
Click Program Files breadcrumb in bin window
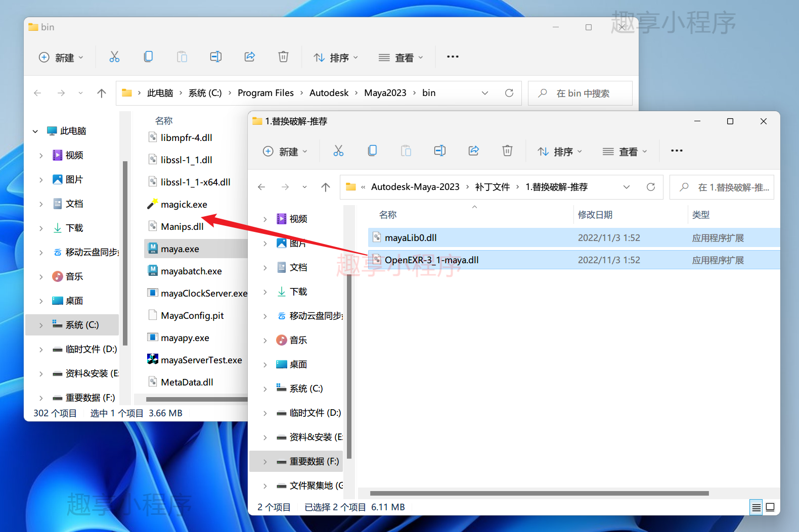265,93
